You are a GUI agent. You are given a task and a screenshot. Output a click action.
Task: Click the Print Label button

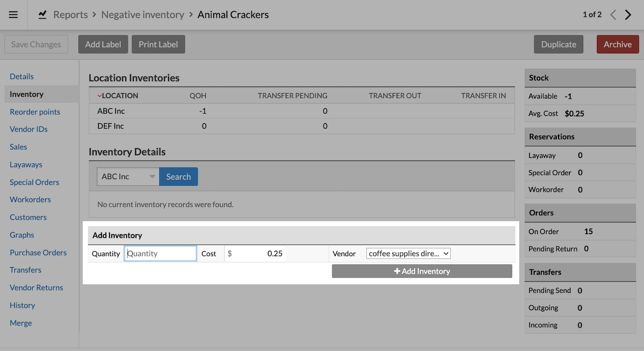(158, 44)
